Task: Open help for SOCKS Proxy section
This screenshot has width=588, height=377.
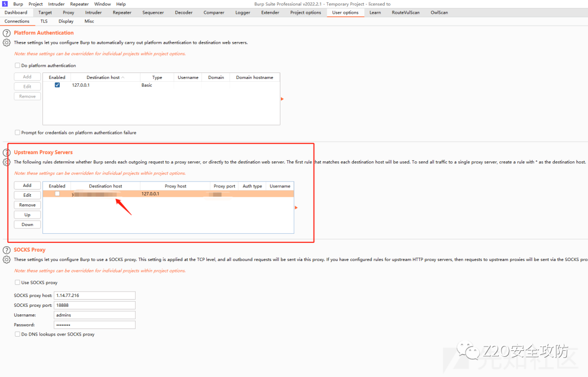Action: click(7, 250)
